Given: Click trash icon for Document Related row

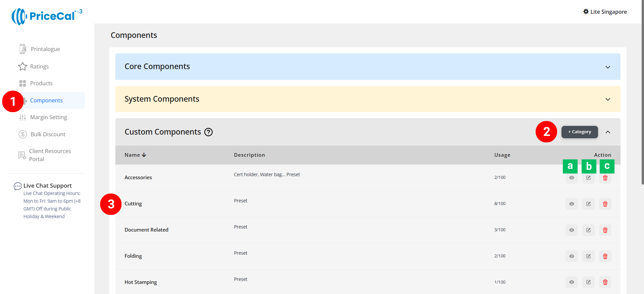Looking at the screenshot, I should (x=605, y=230).
